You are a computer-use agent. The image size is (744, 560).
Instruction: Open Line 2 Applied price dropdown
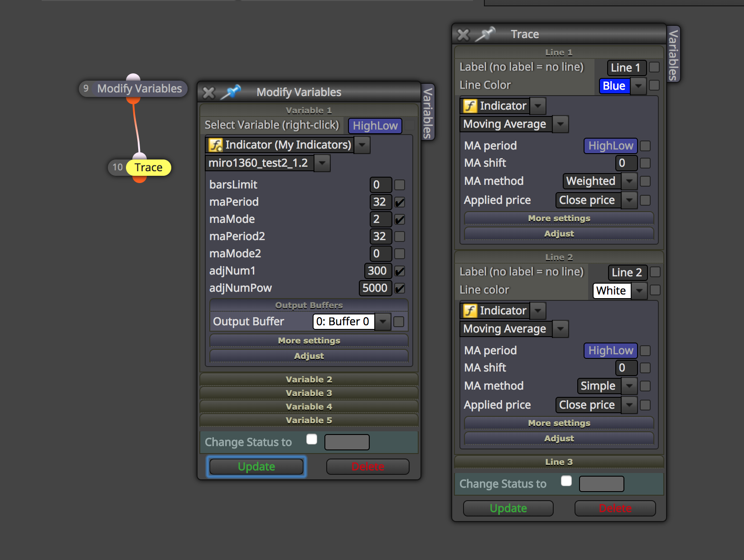click(629, 405)
